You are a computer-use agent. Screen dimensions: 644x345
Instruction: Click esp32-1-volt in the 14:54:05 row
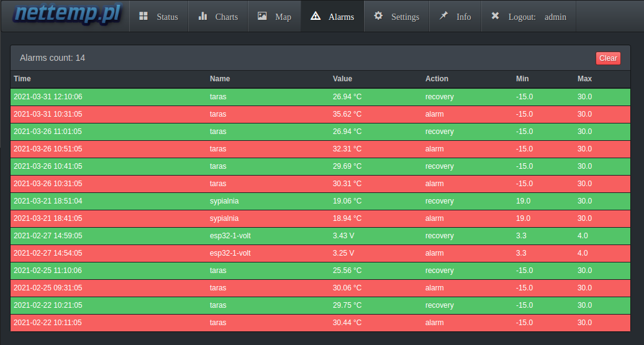pos(230,253)
